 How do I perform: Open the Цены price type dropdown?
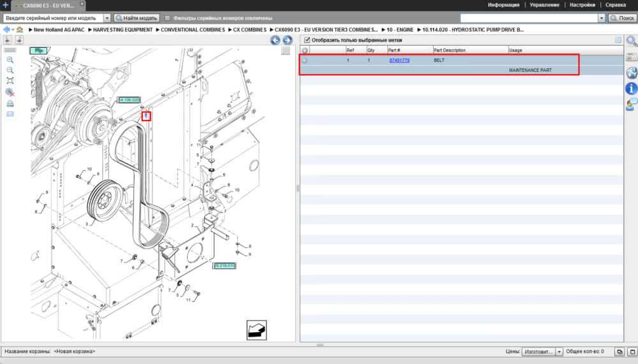tap(542, 352)
